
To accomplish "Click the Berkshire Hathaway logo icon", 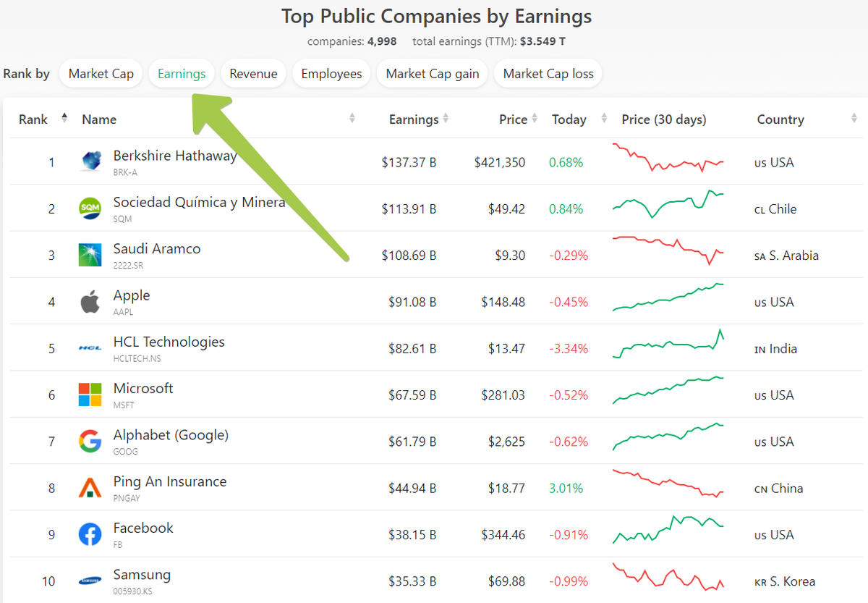I will [90, 162].
